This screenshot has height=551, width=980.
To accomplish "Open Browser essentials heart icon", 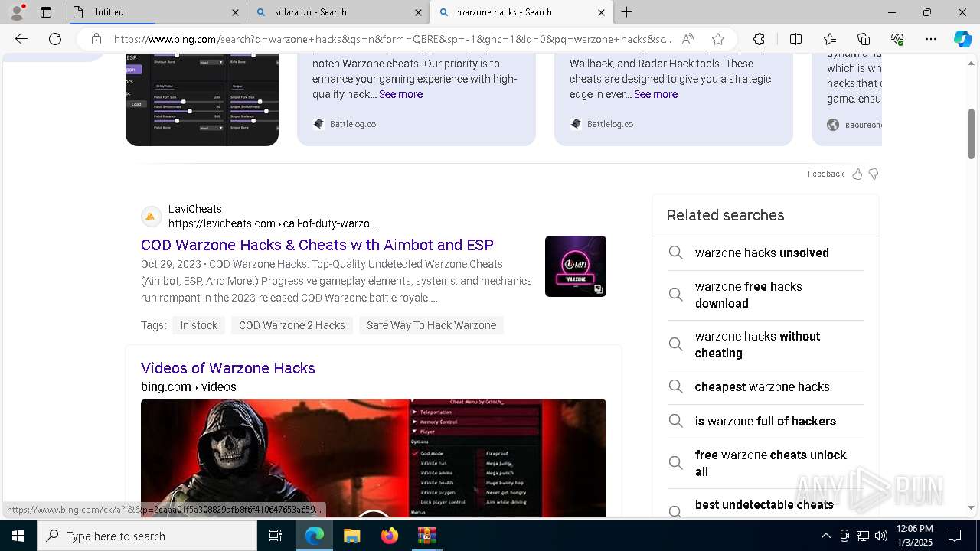I will 897,39.
